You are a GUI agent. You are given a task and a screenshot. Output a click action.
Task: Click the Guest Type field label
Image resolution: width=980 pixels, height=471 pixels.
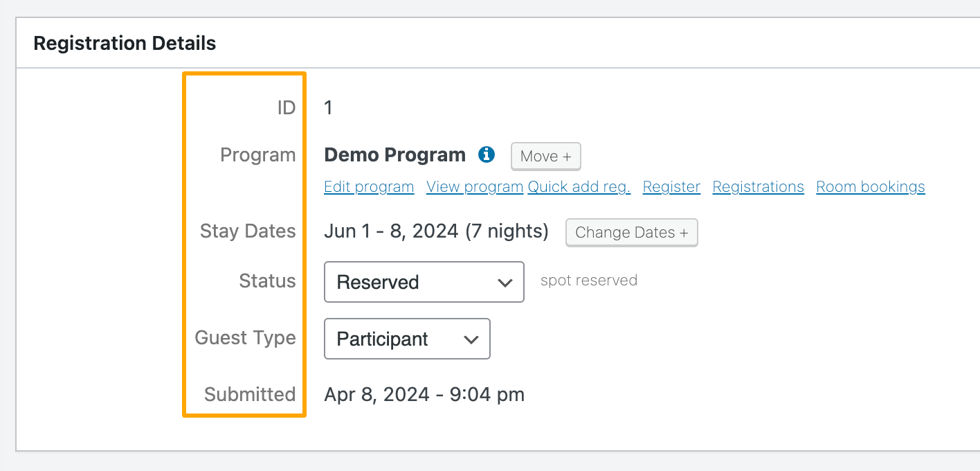pyautogui.click(x=245, y=337)
